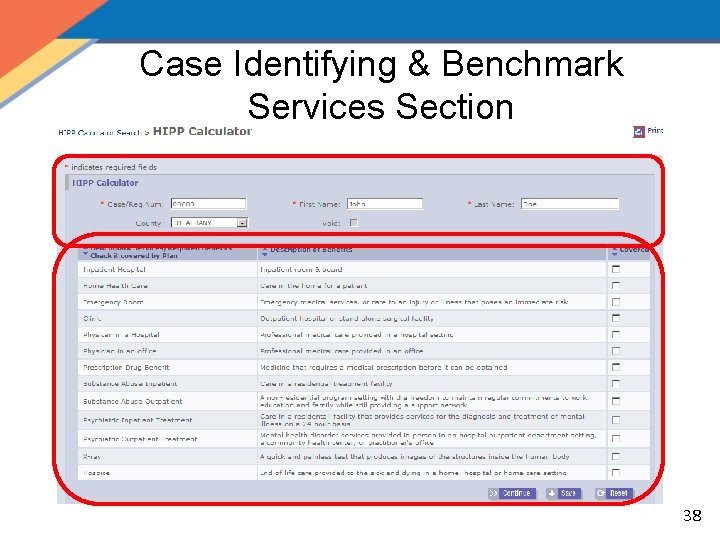Click the Print link text
This screenshot has width=720, height=540.
(x=655, y=131)
